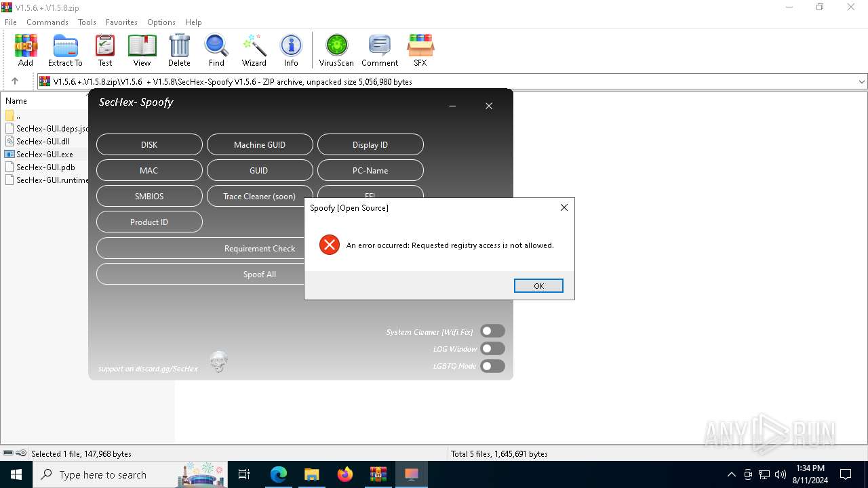868x488 pixels.
Task: Switch to WinRAR taskbar icon
Action: (378, 474)
